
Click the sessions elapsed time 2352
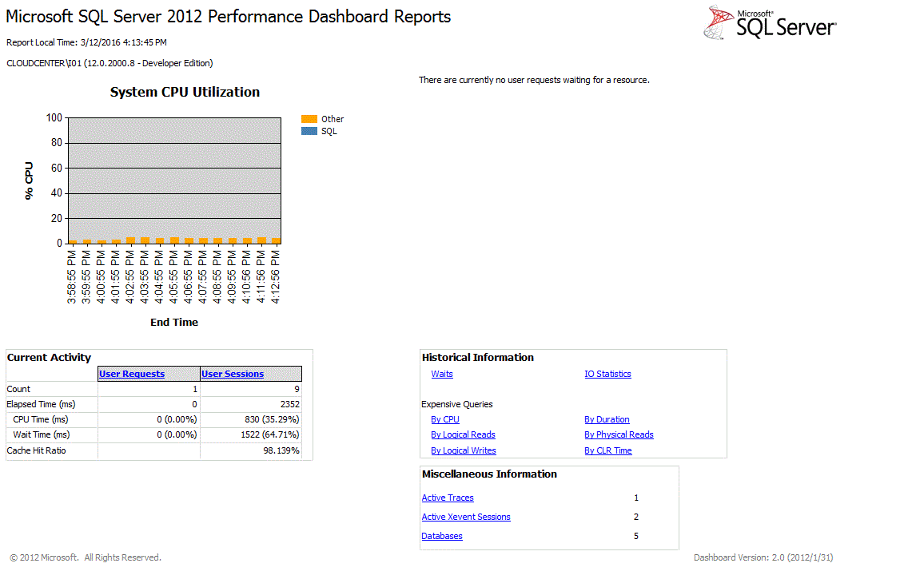290,404
